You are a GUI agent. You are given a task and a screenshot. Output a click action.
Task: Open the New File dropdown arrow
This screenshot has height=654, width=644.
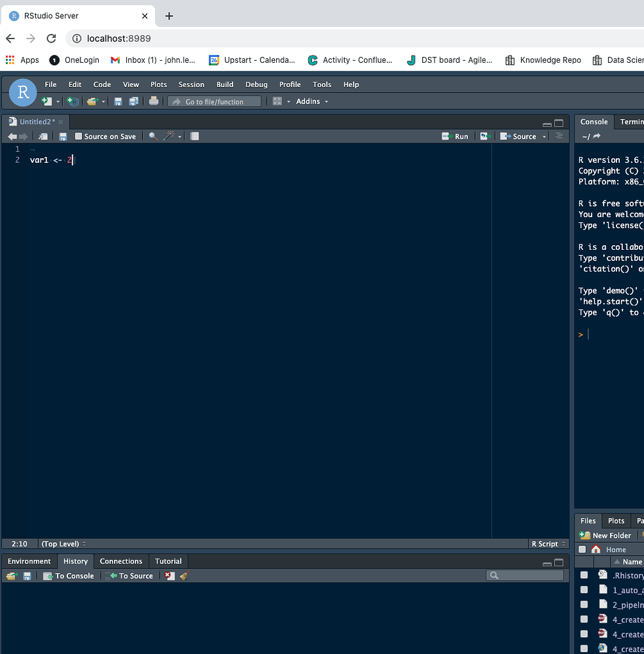click(58, 102)
